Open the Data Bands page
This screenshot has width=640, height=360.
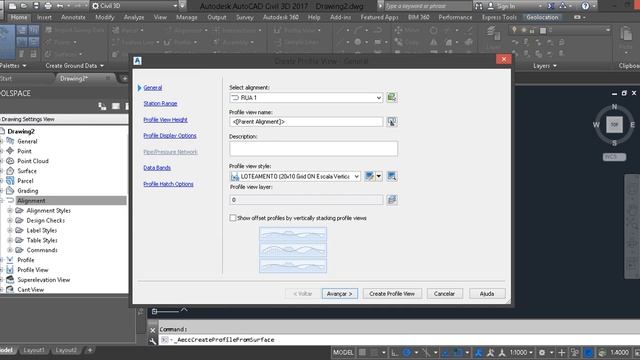point(157,168)
